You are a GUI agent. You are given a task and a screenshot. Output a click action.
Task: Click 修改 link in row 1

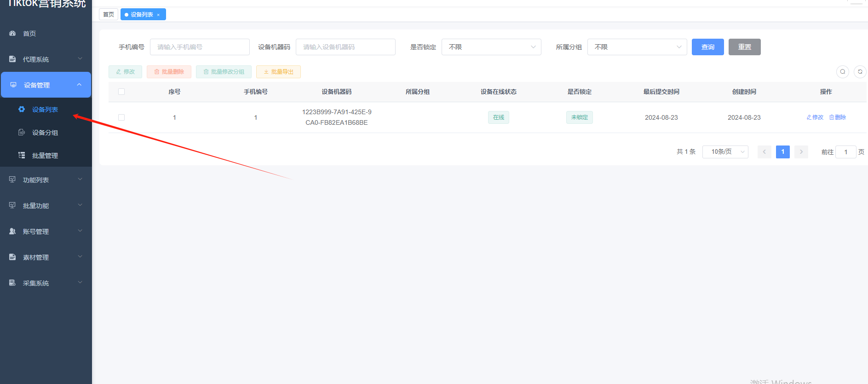(815, 117)
